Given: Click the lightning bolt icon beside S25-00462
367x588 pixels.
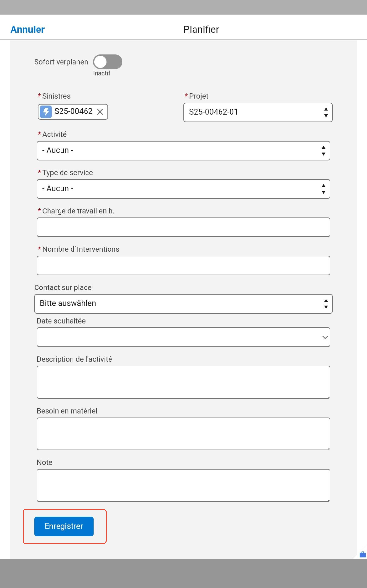Looking at the screenshot, I should click(x=46, y=112).
